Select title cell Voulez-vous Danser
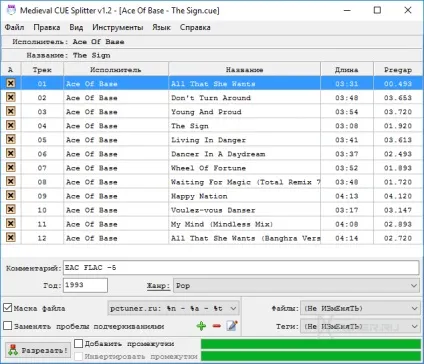Viewport: 424px width, 364px height. (245, 210)
